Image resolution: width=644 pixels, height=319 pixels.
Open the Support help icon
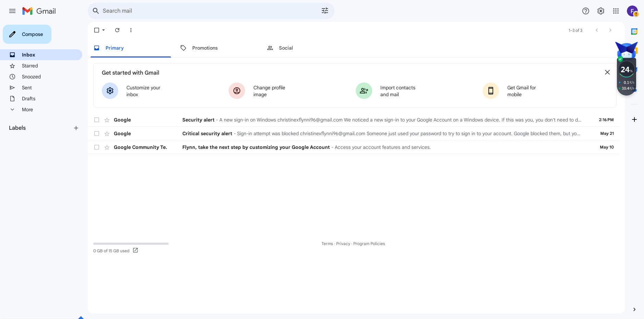586,11
